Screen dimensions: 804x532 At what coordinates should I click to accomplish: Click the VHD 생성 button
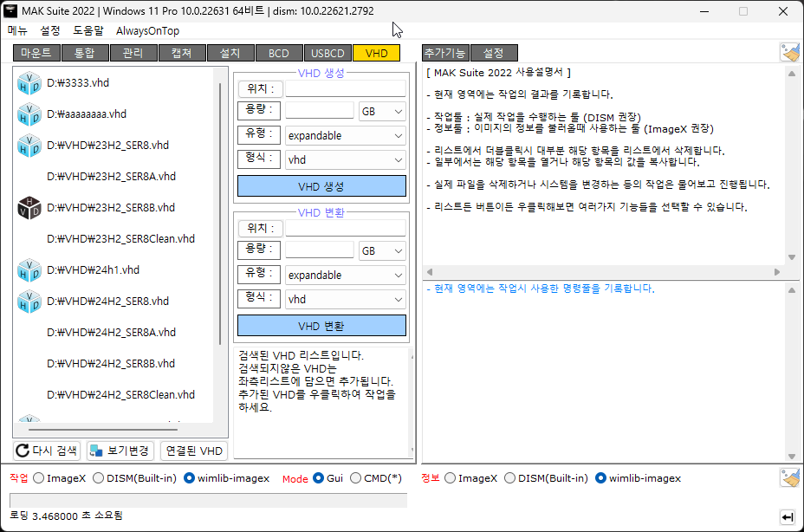321,186
